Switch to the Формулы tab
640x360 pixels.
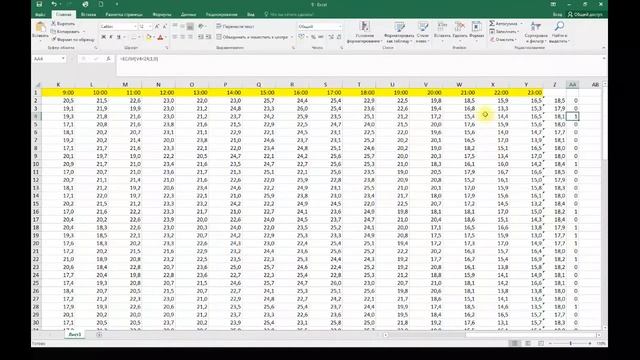coord(162,14)
